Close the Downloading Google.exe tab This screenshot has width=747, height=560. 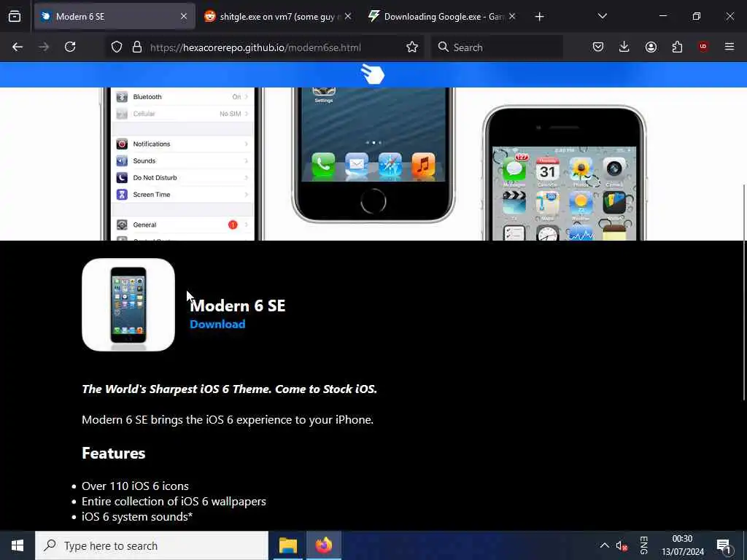point(512,17)
